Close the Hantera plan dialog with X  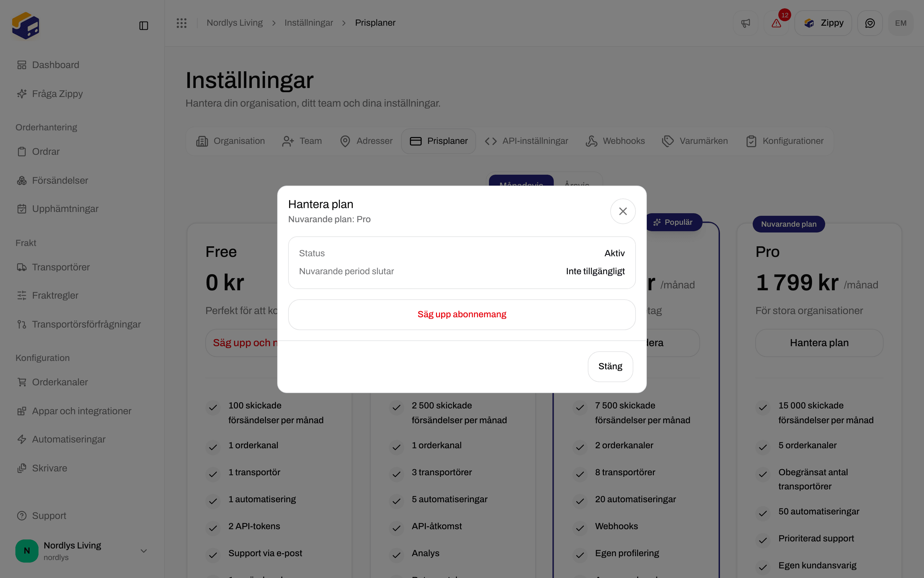pyautogui.click(x=623, y=211)
